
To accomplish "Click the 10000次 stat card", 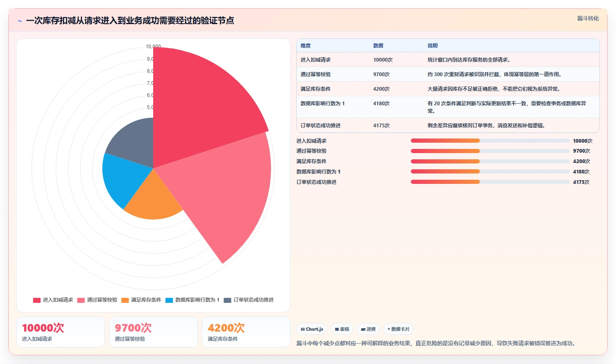I will pos(60,332).
